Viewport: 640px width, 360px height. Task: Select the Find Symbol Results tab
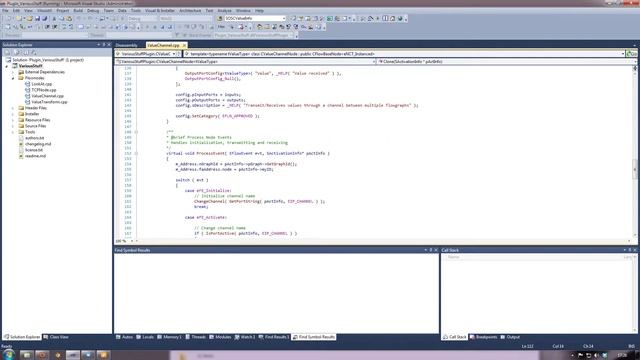[314, 337]
